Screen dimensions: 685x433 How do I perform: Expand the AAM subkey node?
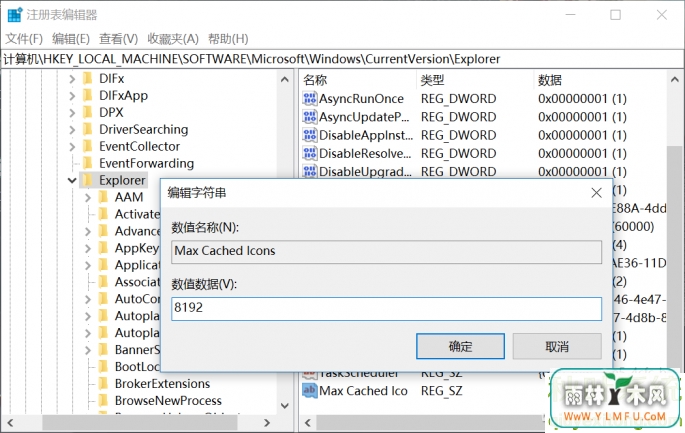(x=88, y=197)
